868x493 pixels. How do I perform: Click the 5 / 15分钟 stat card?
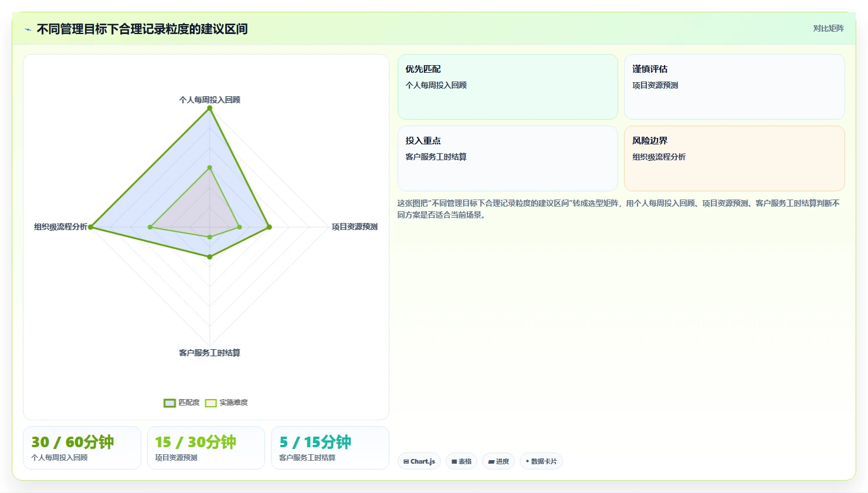point(330,448)
